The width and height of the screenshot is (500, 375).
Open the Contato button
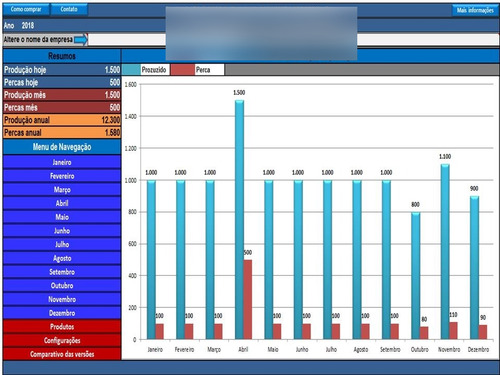[x=69, y=9]
